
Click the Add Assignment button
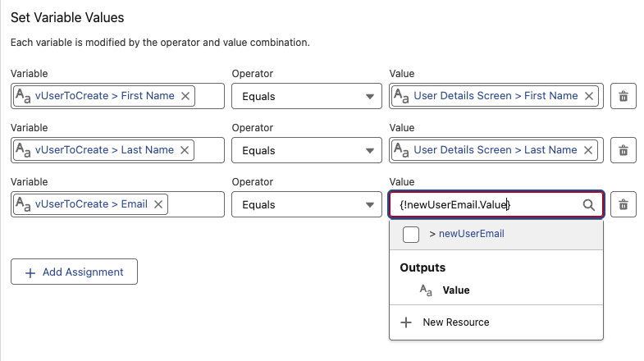(x=74, y=272)
